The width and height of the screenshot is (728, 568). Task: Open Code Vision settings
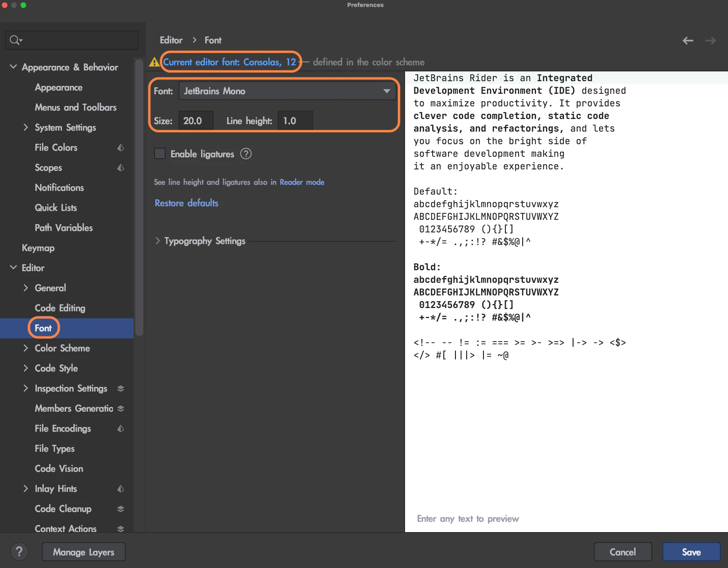click(59, 469)
